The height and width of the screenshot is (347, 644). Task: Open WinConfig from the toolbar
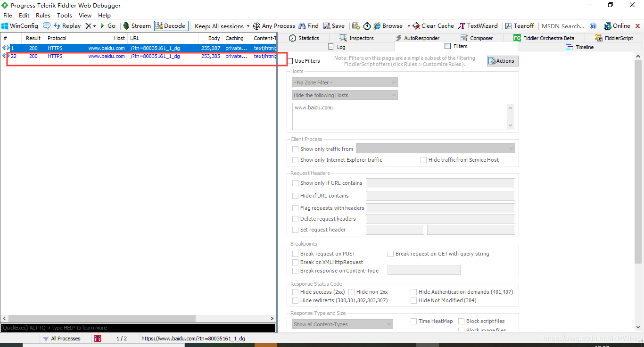tap(19, 26)
